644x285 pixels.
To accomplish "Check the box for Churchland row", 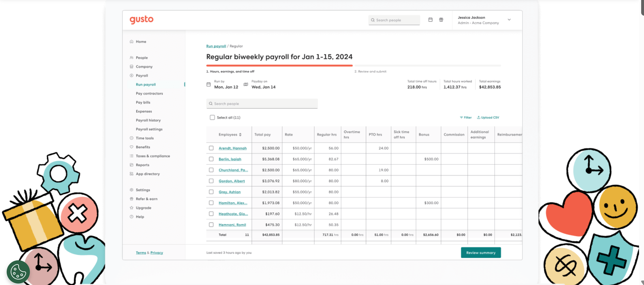I will pyautogui.click(x=211, y=170).
